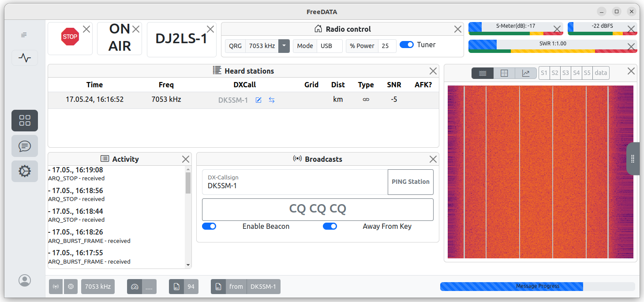Click the ON AIR indicator button

(120, 37)
